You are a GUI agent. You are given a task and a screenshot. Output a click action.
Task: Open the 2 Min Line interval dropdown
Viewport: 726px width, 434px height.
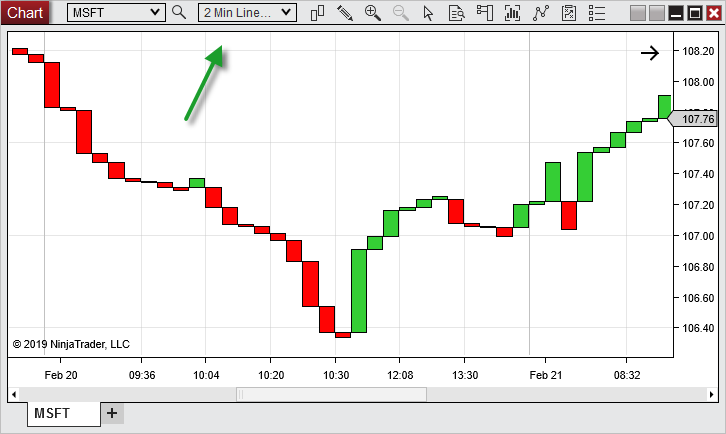tap(247, 13)
